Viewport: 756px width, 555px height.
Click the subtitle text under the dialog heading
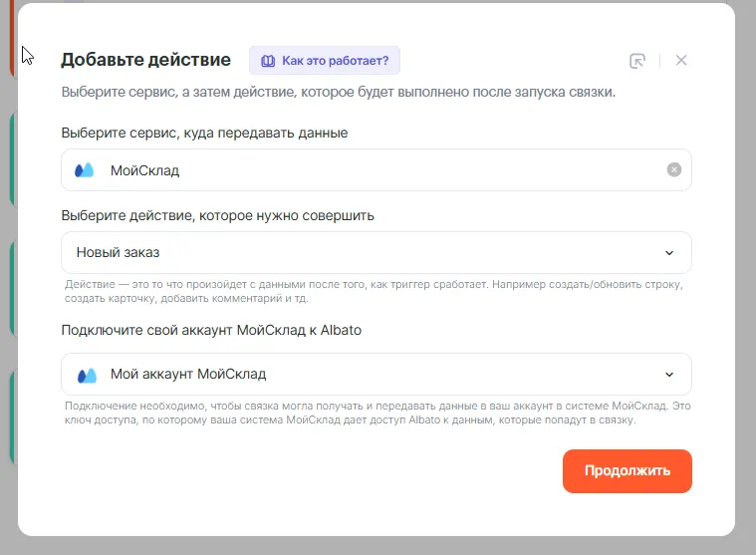point(338,94)
